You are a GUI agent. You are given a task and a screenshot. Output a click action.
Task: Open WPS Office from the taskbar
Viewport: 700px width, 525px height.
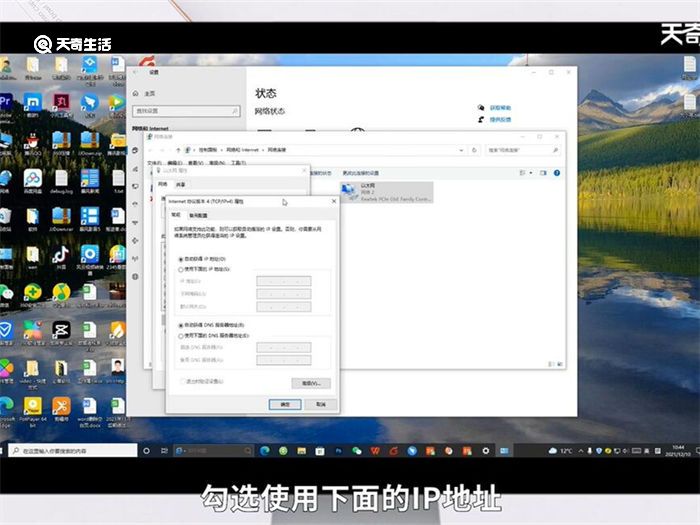(375, 451)
